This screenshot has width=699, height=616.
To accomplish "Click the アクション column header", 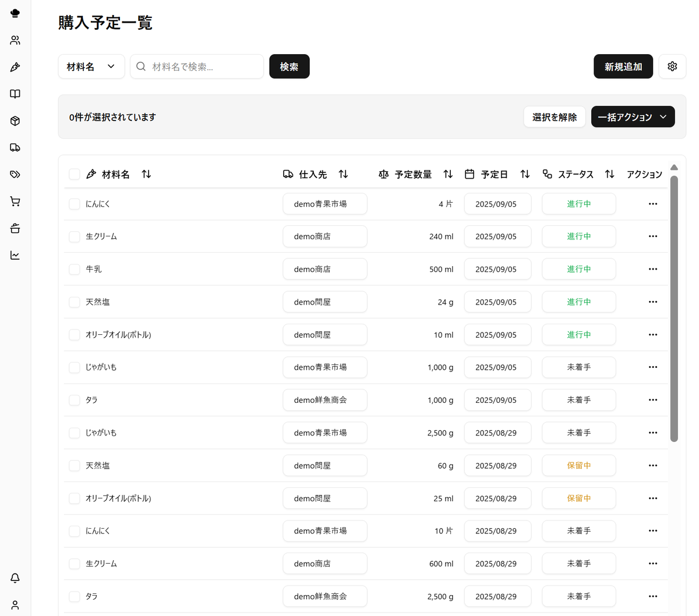I will click(644, 174).
